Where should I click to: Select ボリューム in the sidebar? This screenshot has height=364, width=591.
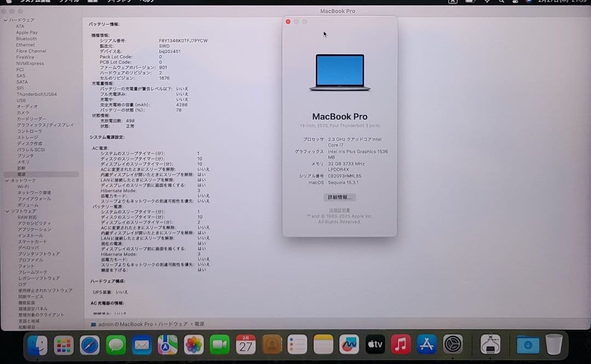(28, 205)
